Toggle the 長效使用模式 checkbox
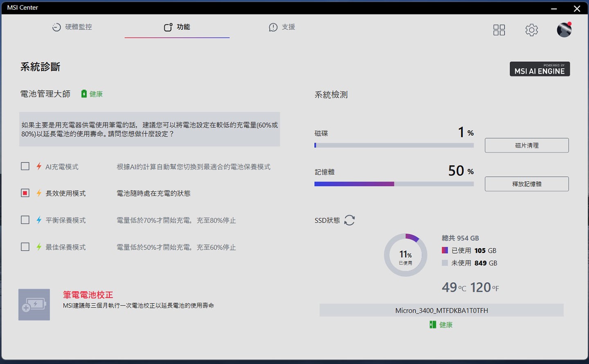Viewport: 589px width, 364px height. pyautogui.click(x=25, y=193)
